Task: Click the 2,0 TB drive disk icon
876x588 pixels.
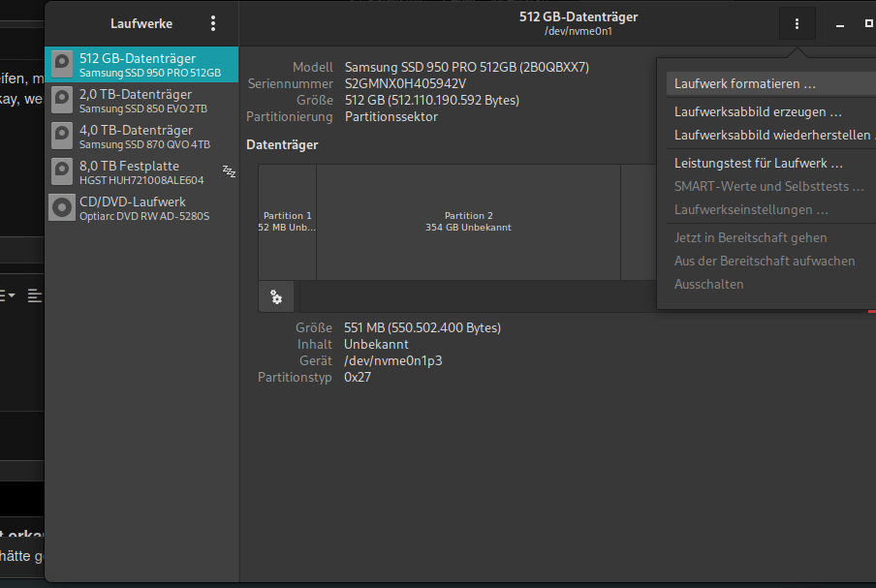Action: point(62,100)
